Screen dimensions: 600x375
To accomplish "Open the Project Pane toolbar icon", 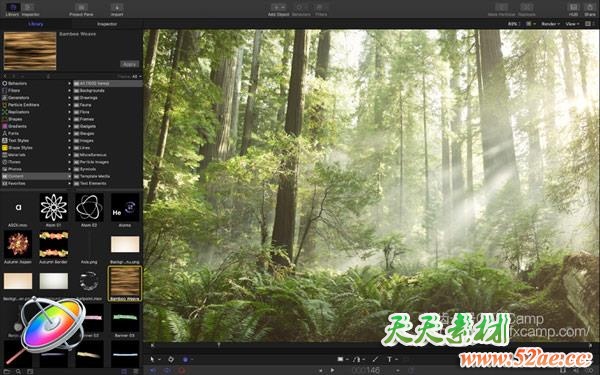I will click(81, 7).
